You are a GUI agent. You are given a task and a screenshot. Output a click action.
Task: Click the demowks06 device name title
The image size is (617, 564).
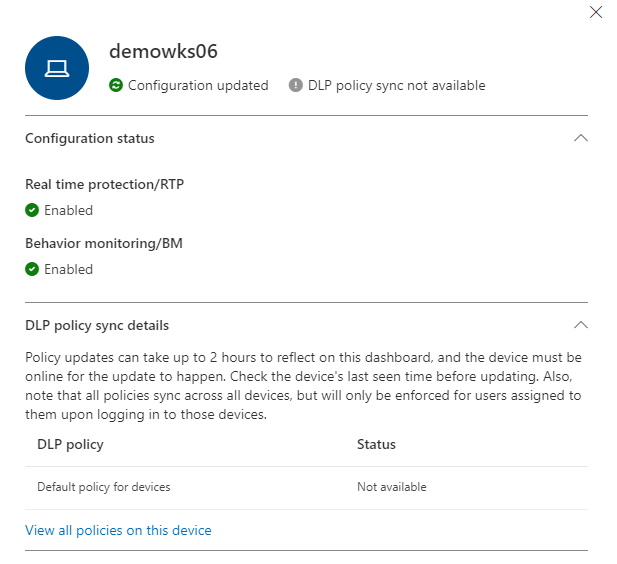point(163,52)
